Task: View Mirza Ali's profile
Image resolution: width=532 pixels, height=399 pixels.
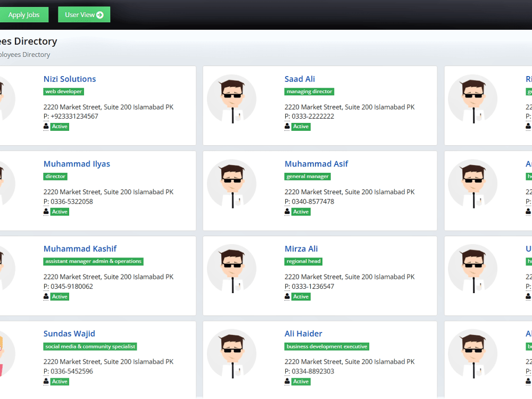Action: (301, 248)
